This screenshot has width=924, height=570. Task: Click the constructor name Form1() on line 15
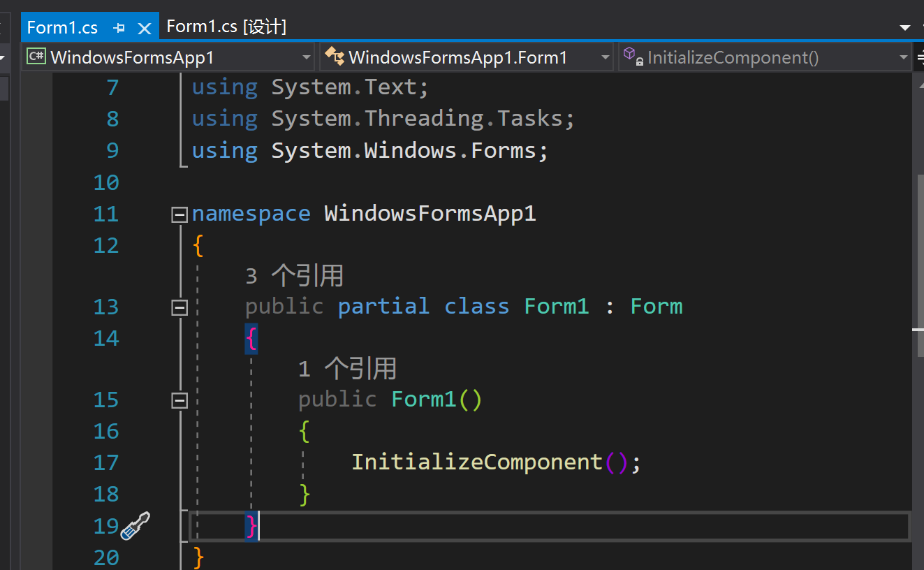pyautogui.click(x=437, y=400)
